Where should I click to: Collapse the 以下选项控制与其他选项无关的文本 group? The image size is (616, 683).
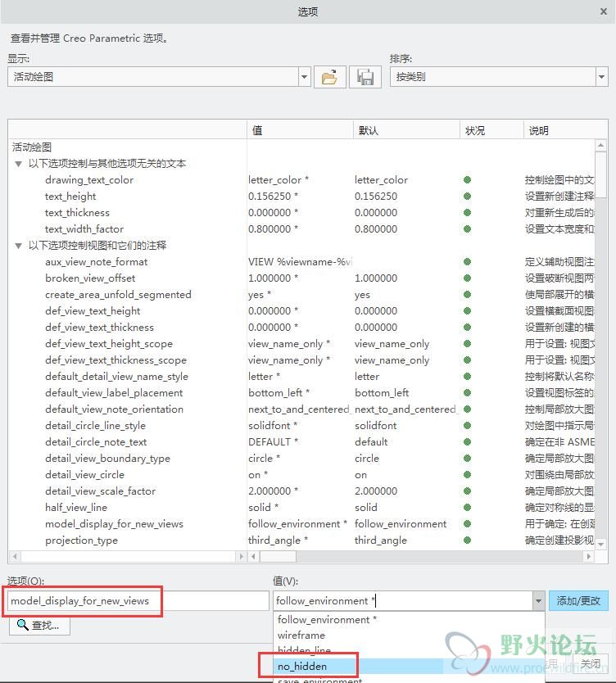(18, 164)
